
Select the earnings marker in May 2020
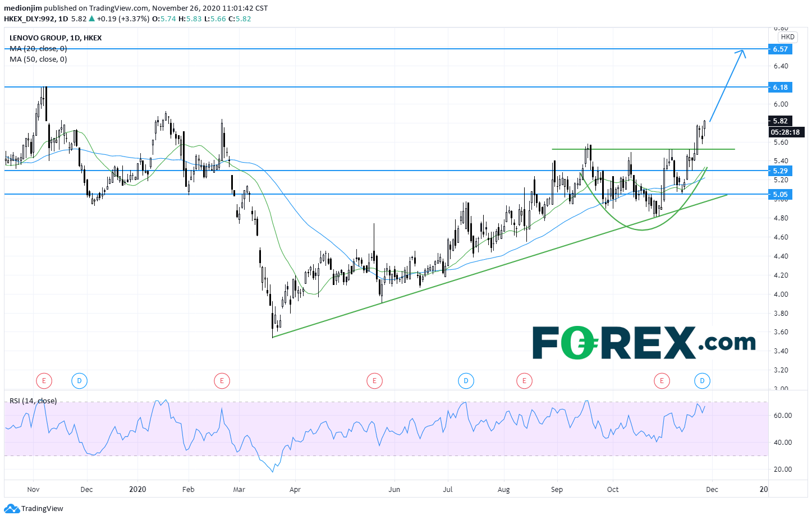click(x=374, y=381)
